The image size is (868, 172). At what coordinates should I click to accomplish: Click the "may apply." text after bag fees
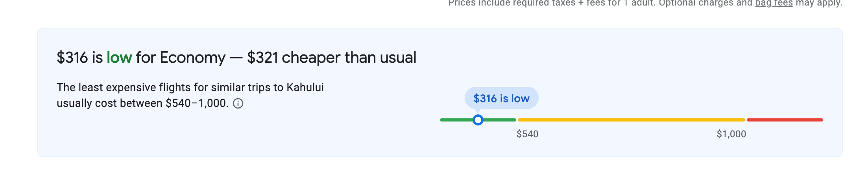(819, 3)
